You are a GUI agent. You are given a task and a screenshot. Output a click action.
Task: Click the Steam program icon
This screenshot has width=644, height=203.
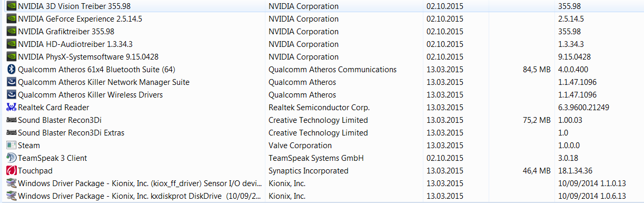coord(11,145)
